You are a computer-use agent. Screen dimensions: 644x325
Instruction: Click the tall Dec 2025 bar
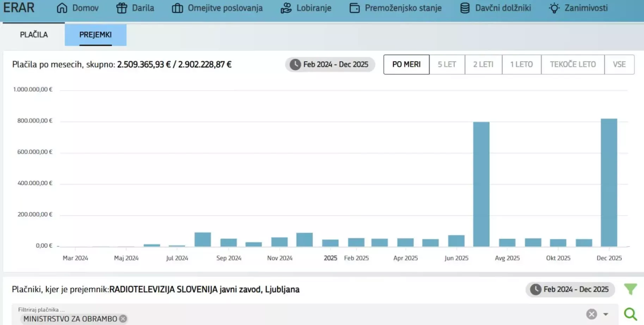tap(609, 182)
